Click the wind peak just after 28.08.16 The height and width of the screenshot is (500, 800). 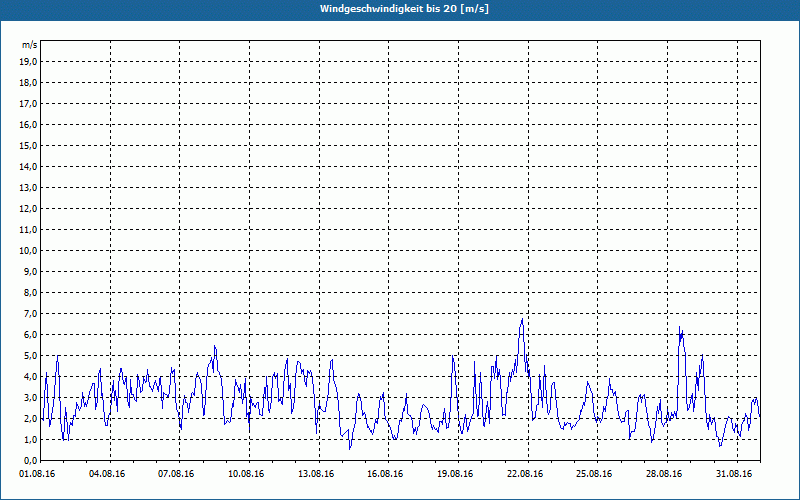tap(680, 327)
